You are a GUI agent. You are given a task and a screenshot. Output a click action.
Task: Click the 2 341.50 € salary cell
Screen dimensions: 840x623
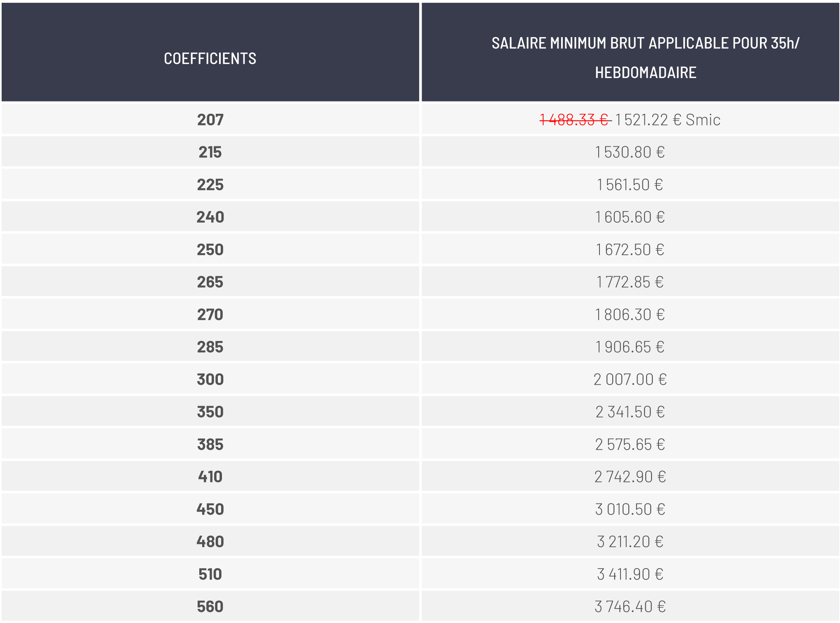tap(630, 411)
